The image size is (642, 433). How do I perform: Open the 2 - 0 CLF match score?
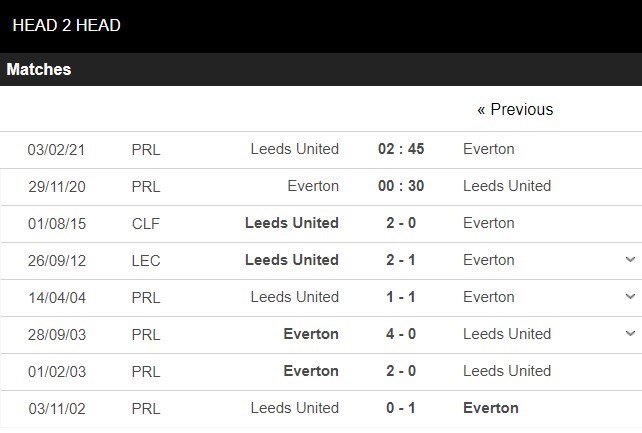401,223
